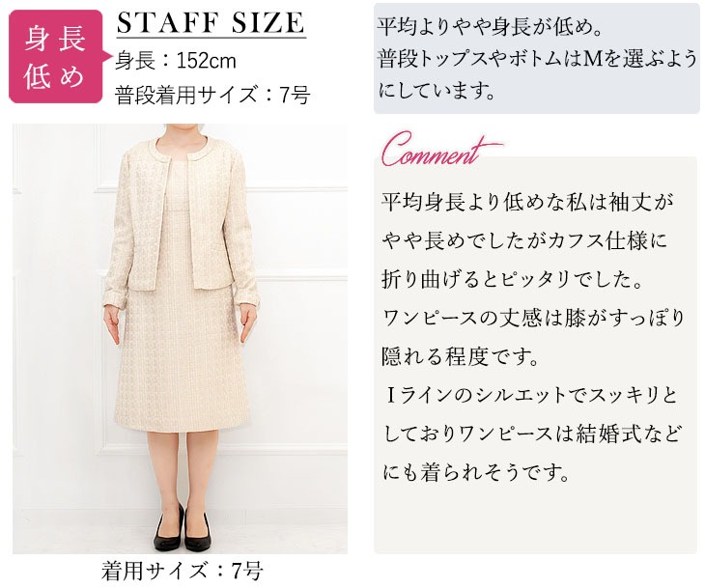Image resolution: width=705 pixels, height=588 pixels.
Task: Click the line about Ｉラインのシルエット
Action: (531, 396)
